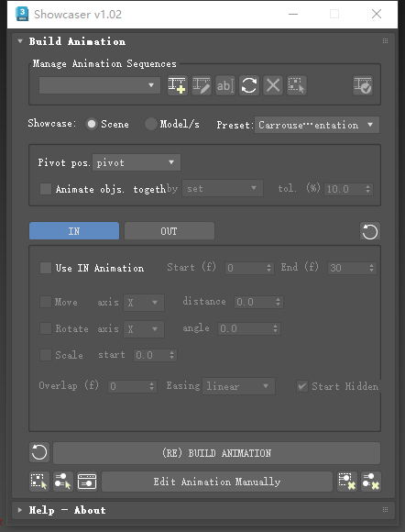This screenshot has width=405, height=532.
Task: Click the 3ds Max app icon in title bar
Action: point(22,14)
